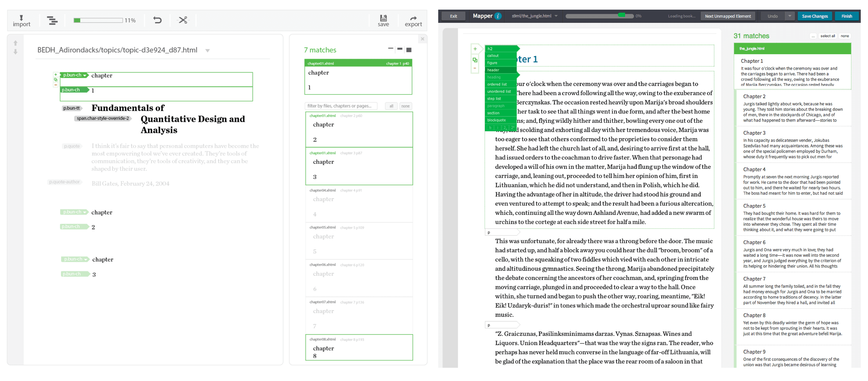Click the undo arrow icon
The height and width of the screenshot is (381, 868).
tap(157, 20)
